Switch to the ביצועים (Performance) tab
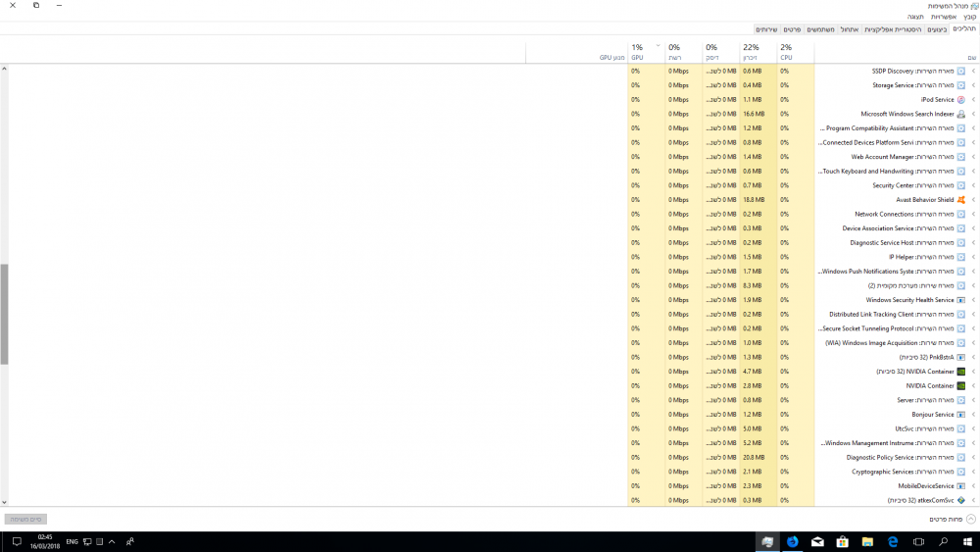 (937, 29)
